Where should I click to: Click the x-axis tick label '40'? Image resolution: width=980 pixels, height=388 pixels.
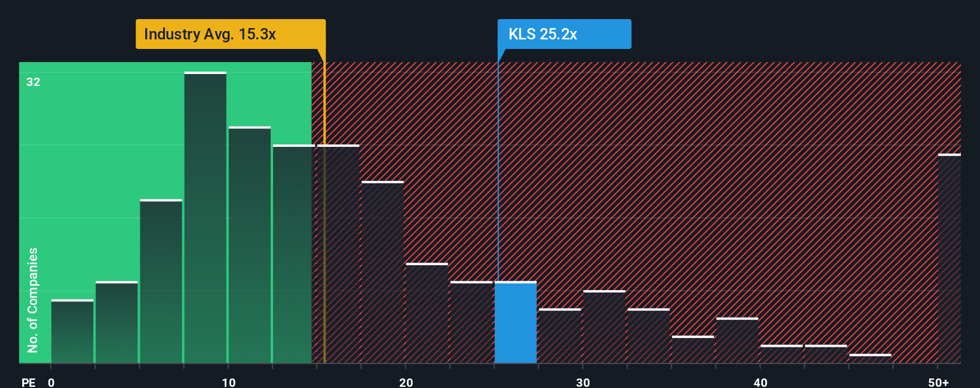pyautogui.click(x=760, y=382)
